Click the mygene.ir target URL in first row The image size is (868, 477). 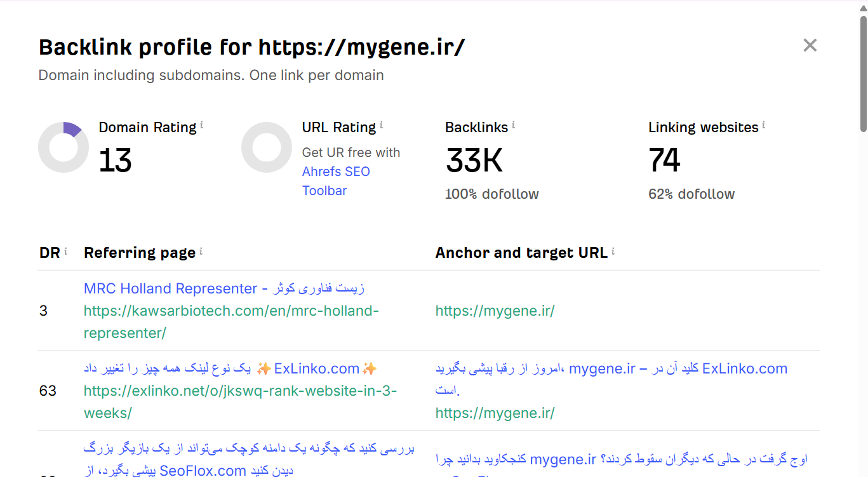(x=495, y=311)
